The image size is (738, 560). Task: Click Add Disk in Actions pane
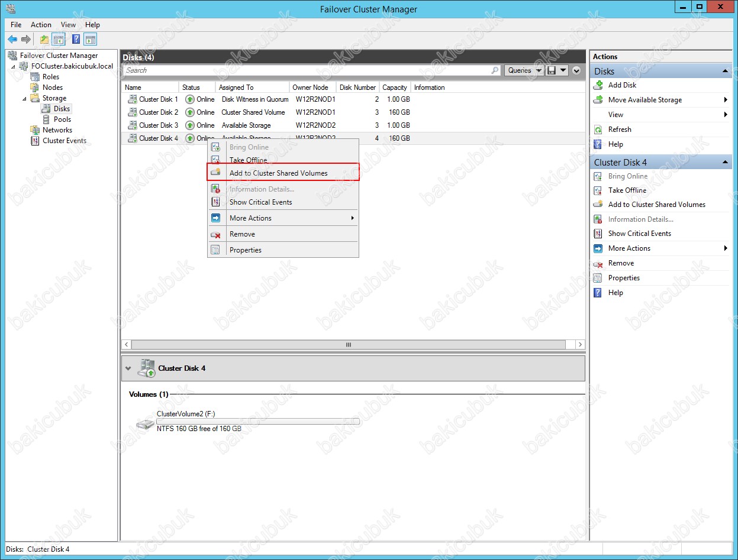(622, 85)
